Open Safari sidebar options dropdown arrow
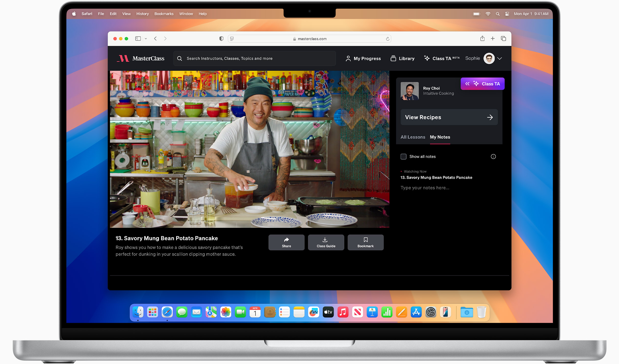The image size is (619, 364). tap(146, 39)
